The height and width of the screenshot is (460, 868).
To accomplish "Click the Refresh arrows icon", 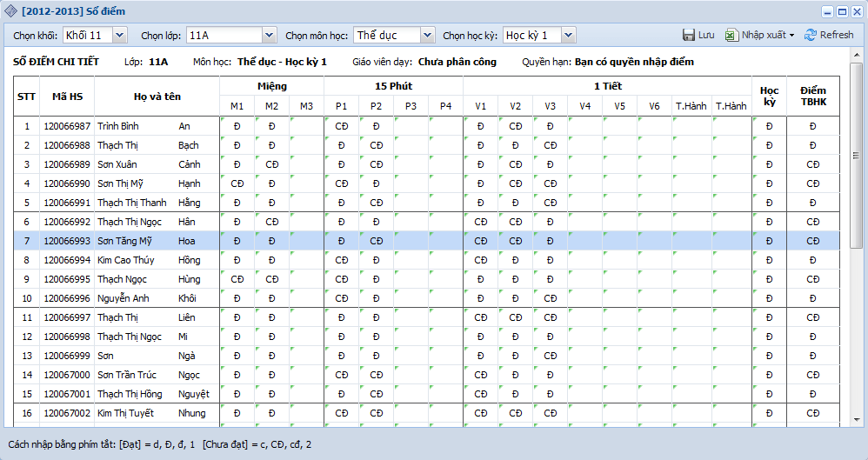I will coord(810,35).
